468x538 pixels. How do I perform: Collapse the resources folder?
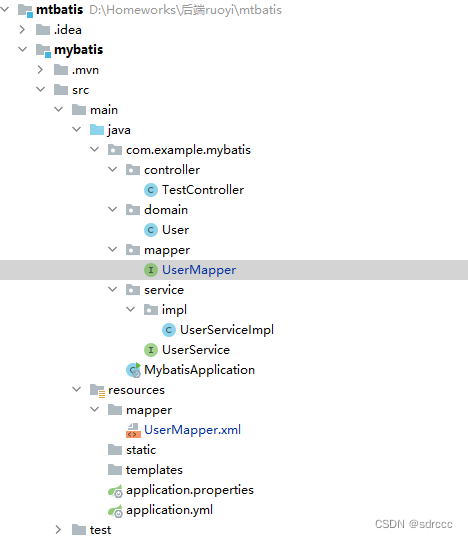77,389
